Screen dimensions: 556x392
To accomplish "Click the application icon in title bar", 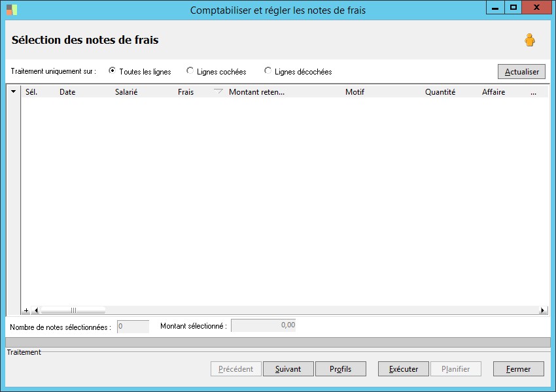I will [x=12, y=10].
